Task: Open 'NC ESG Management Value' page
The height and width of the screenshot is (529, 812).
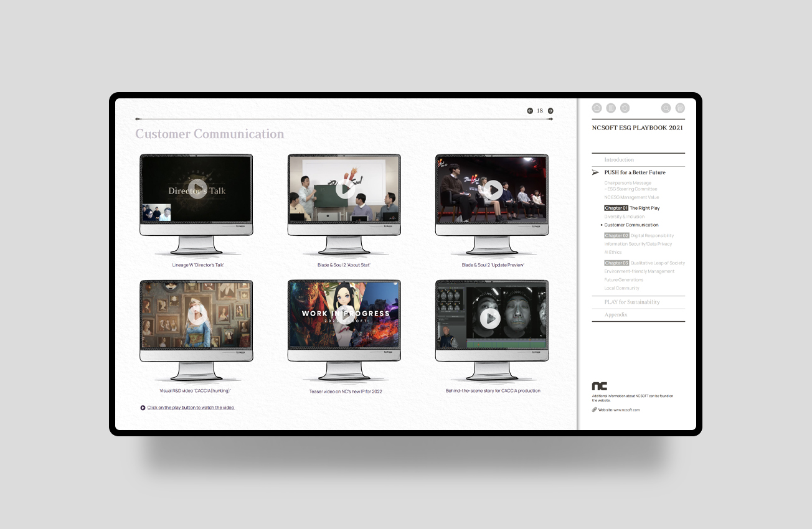Action: pyautogui.click(x=631, y=197)
